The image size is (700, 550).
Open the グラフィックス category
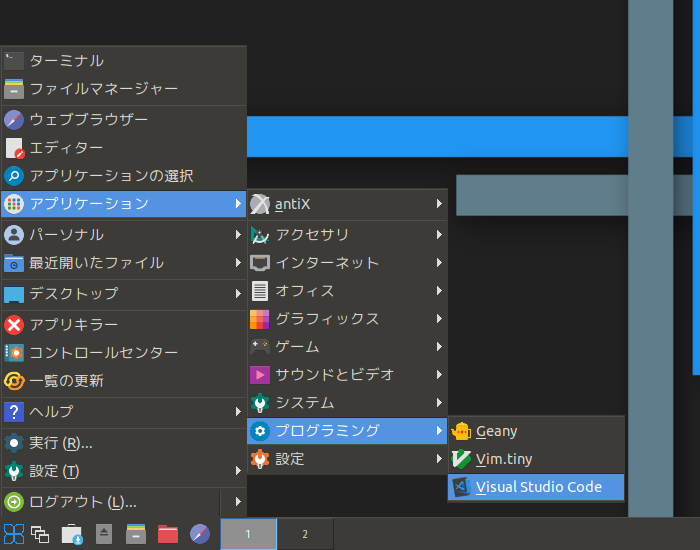pyautogui.click(x=347, y=319)
